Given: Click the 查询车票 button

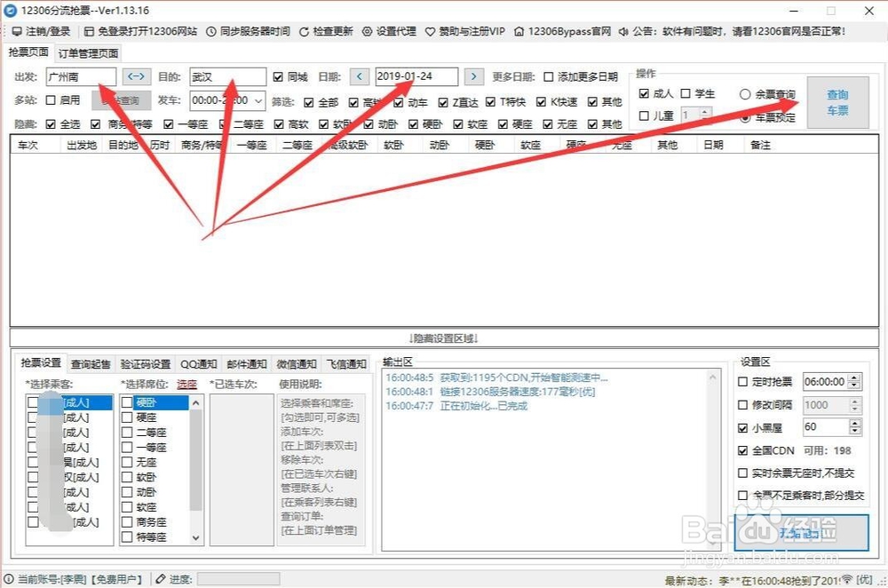Looking at the screenshot, I should [x=837, y=102].
